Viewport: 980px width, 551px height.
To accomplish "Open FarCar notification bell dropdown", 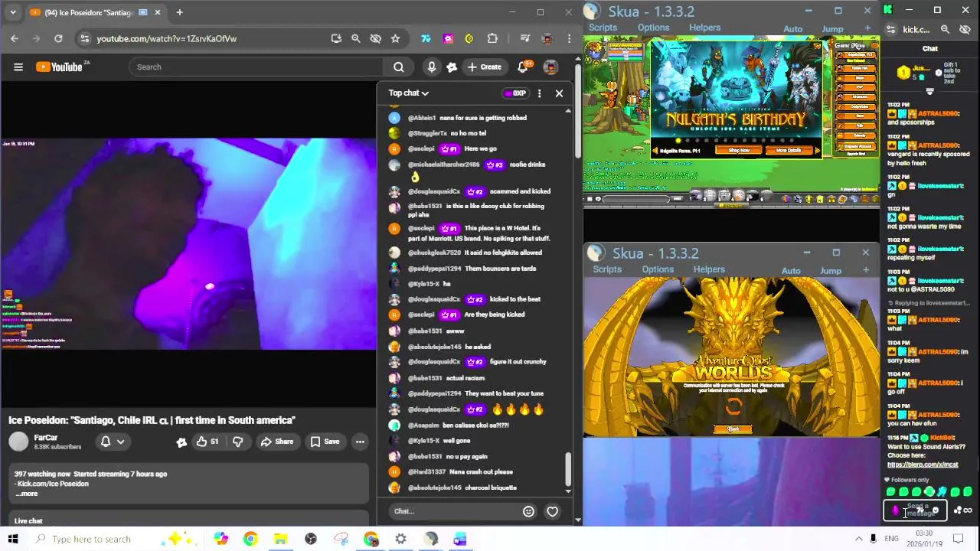I will click(113, 442).
